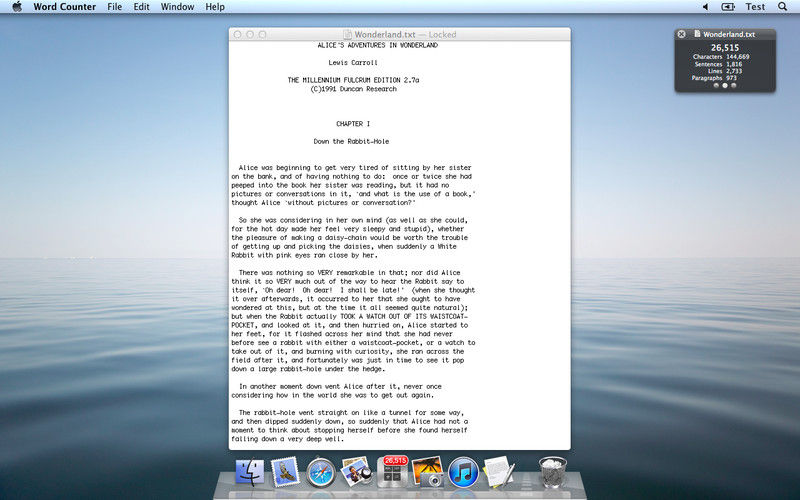Click line starting 'In another moment down went'
The height and width of the screenshot is (500, 800).
point(340,386)
